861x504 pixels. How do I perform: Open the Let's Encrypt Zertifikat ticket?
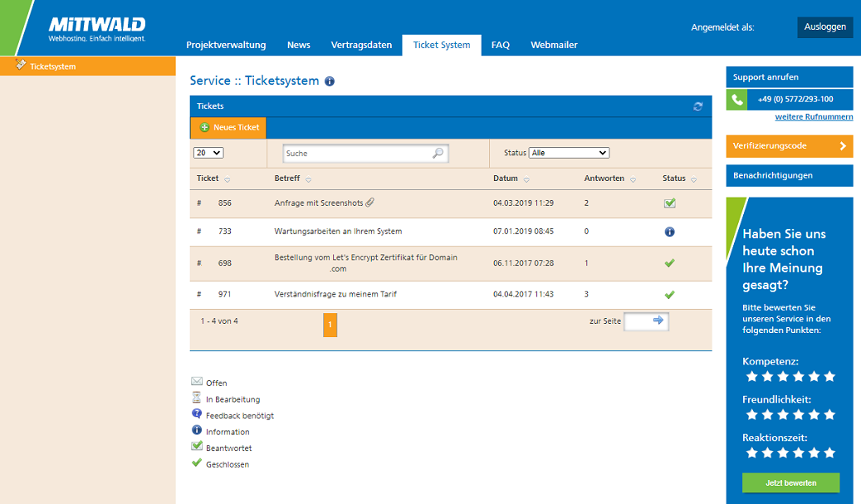coord(365,263)
